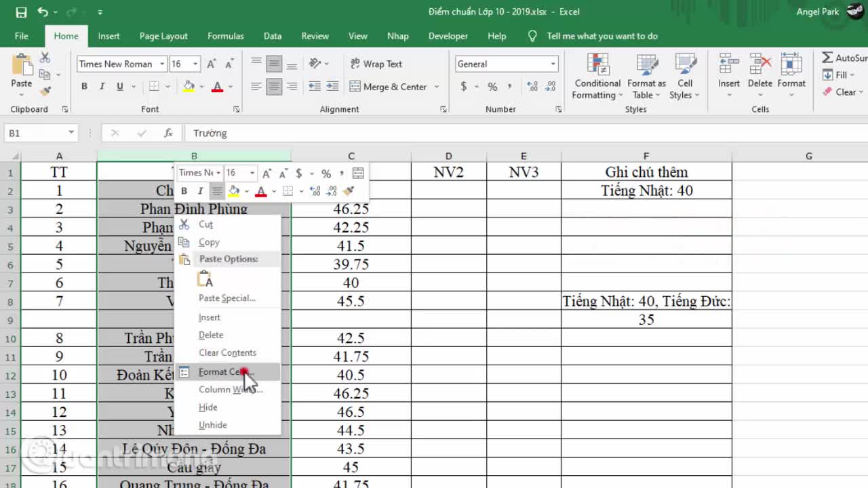Viewport: 868px width, 488px height.
Task: Switch to the Formulas tab
Action: pyautogui.click(x=226, y=36)
